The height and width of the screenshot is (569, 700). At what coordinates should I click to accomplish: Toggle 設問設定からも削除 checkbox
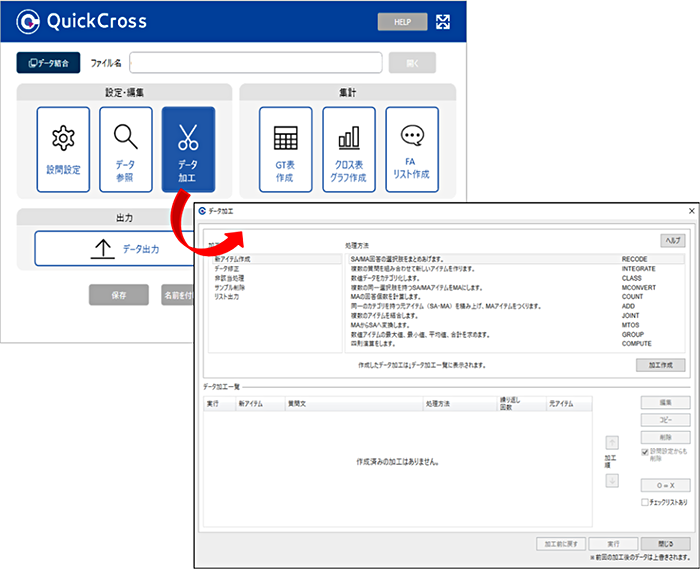click(645, 452)
